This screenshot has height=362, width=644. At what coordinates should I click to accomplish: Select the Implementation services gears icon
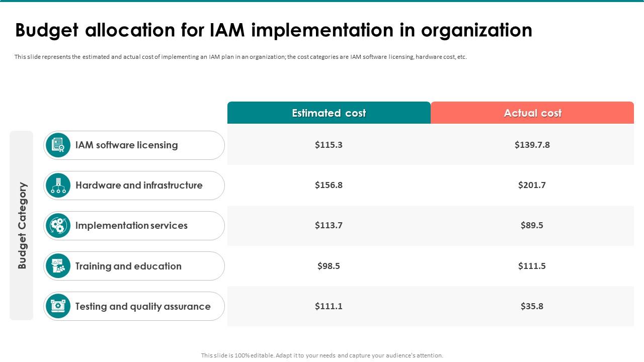58,226
